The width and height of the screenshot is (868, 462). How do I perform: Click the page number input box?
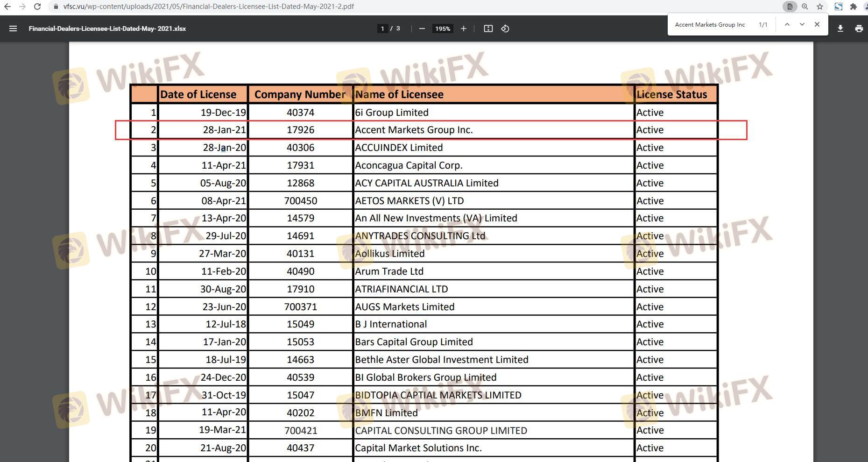pyautogui.click(x=382, y=28)
